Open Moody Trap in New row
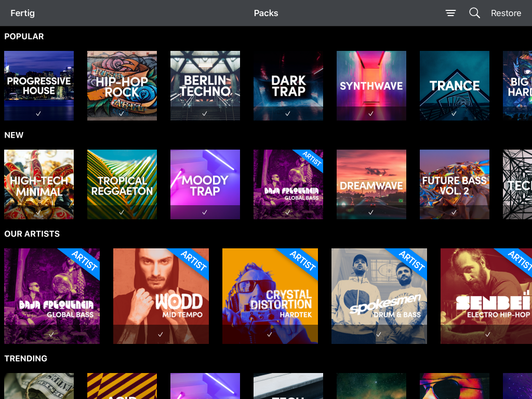Viewport: 532px width, 399px height. 205,184
